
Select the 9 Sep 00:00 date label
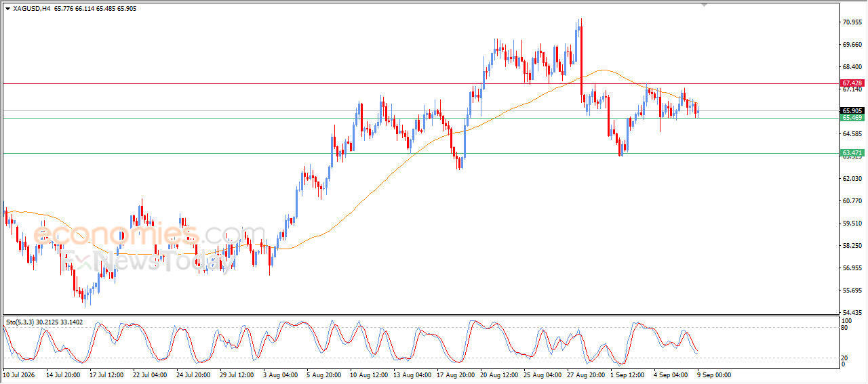pyautogui.click(x=714, y=374)
